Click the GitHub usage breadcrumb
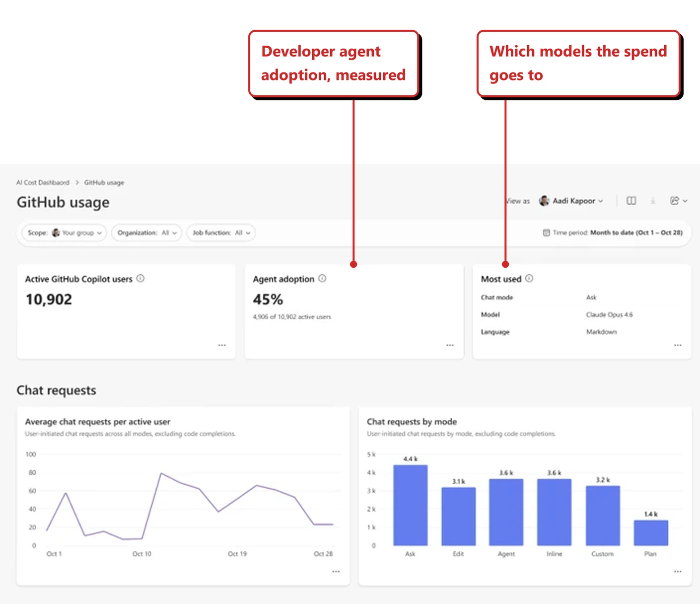The image size is (700, 604). (104, 183)
